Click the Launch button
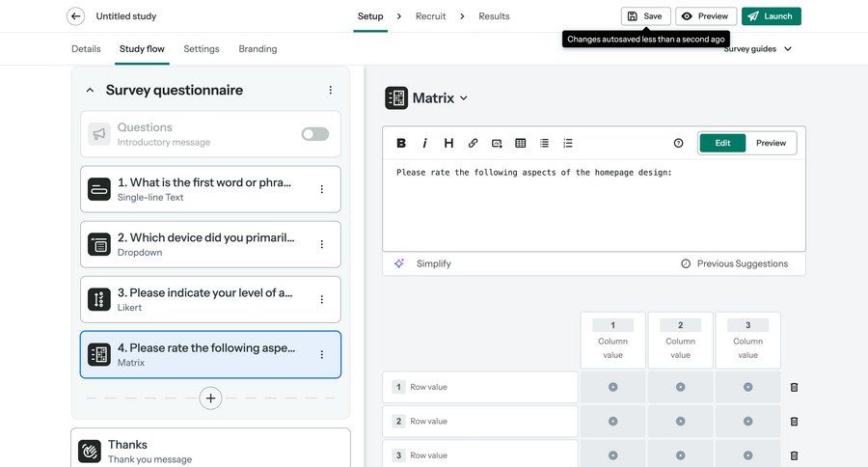 771,16
